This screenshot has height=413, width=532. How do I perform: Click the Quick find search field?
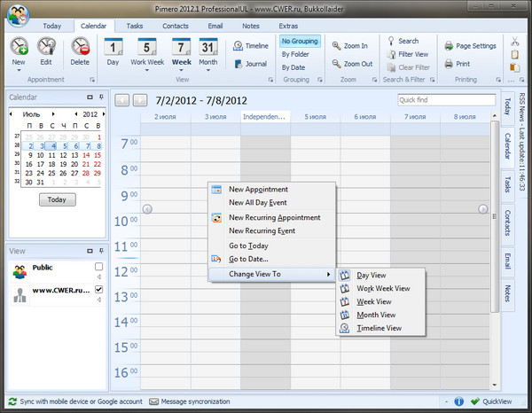pyautogui.click(x=446, y=100)
